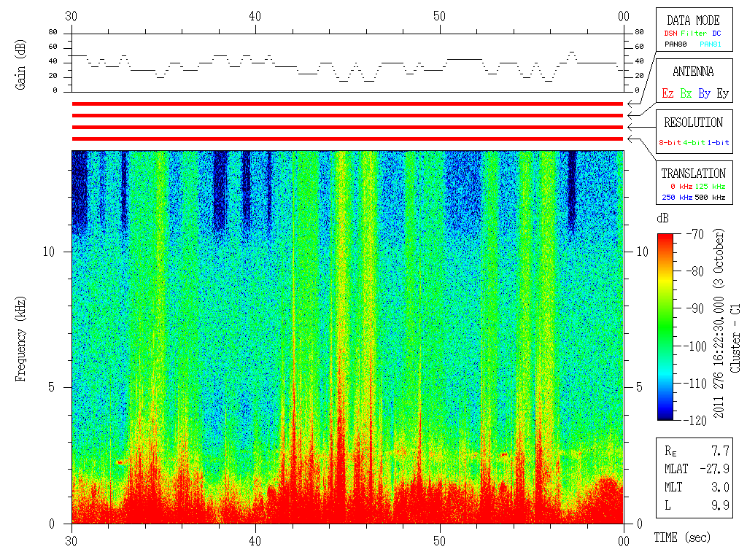Click the RE value 7.7
This screenshot has height=560, width=747.
pyautogui.click(x=720, y=451)
